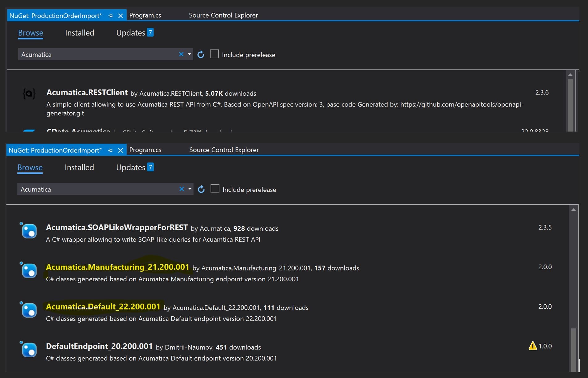This screenshot has width=588, height=378.
Task: Click DefaultEndpoint_20.200.001 package icon
Action: coord(29,349)
